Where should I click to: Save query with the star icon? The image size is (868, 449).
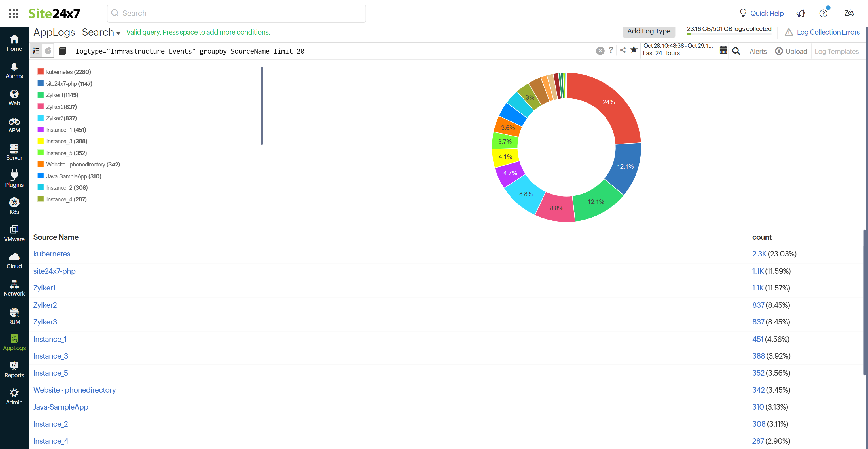(634, 50)
